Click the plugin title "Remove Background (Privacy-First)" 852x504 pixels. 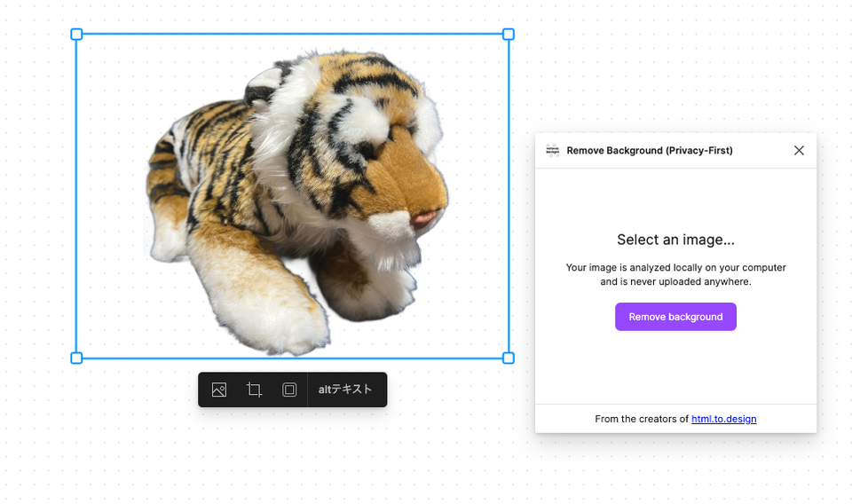[650, 151]
